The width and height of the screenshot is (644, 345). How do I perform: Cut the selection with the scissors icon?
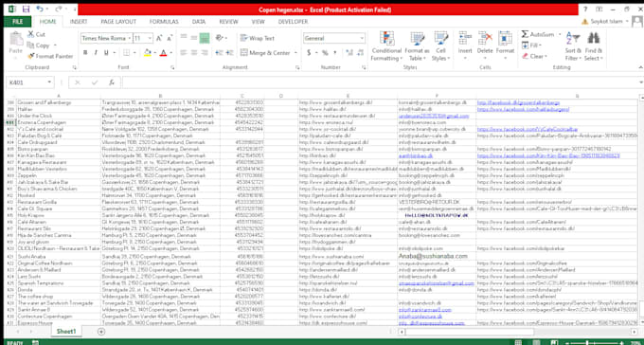tap(31, 34)
